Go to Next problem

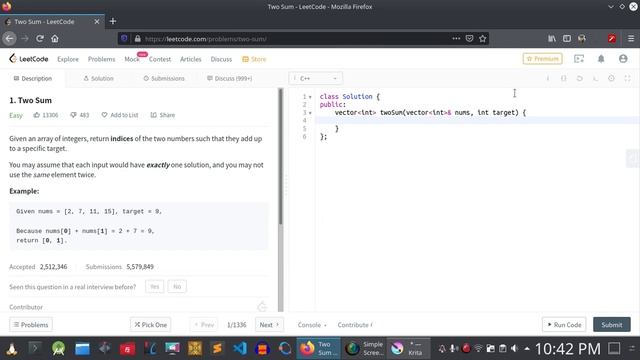click(269, 325)
